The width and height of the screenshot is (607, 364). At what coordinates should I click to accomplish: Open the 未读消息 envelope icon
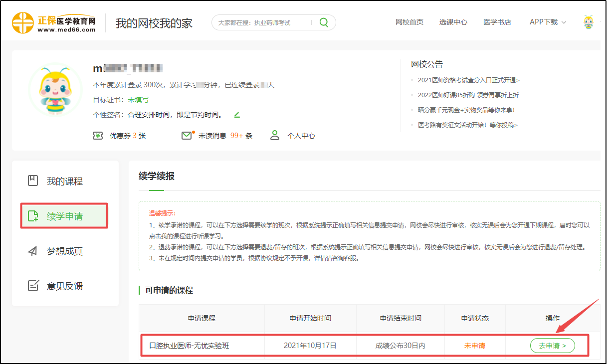(186, 134)
